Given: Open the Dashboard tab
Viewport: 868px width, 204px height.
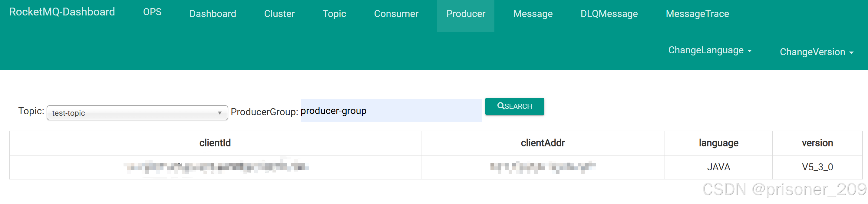Looking at the screenshot, I should click(213, 14).
